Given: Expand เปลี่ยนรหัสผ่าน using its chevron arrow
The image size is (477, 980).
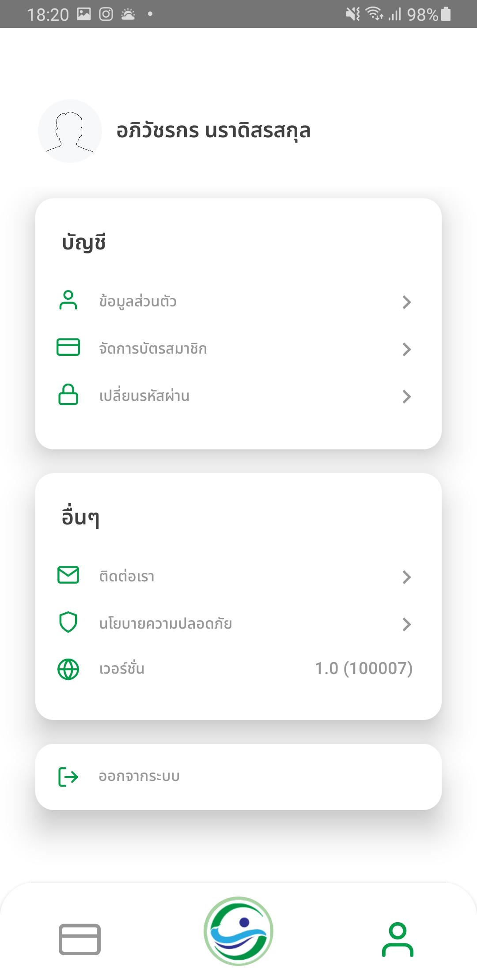Looking at the screenshot, I should point(406,396).
